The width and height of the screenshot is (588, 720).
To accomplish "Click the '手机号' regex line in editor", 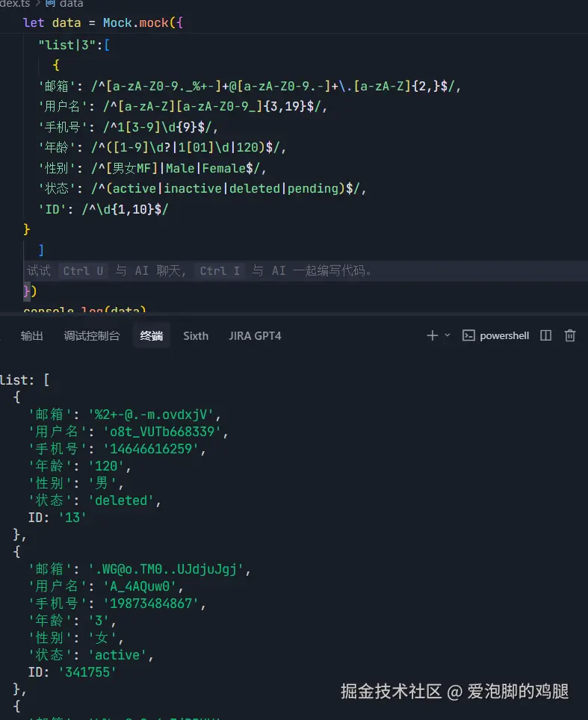I will [129, 127].
